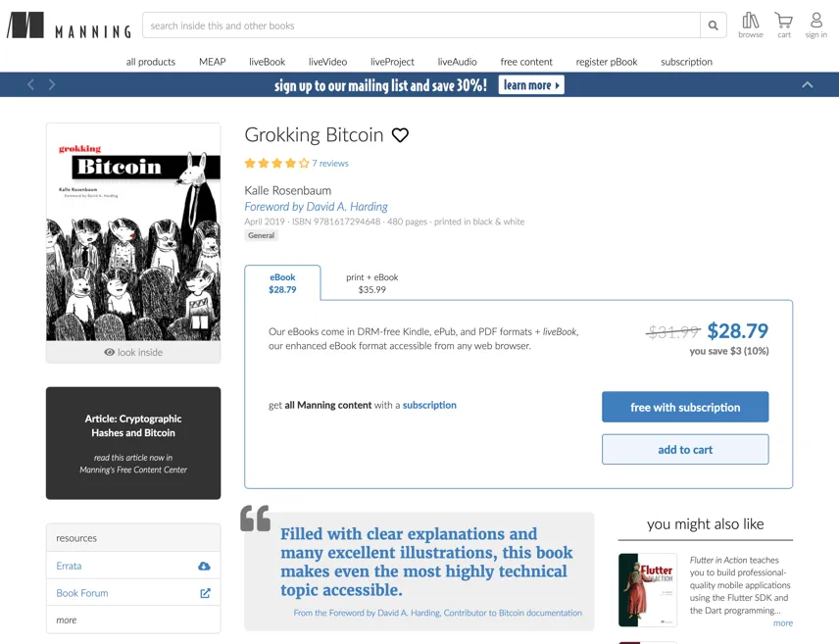839x644 pixels.
Task: Focus the search inside books field
Action: click(421, 25)
